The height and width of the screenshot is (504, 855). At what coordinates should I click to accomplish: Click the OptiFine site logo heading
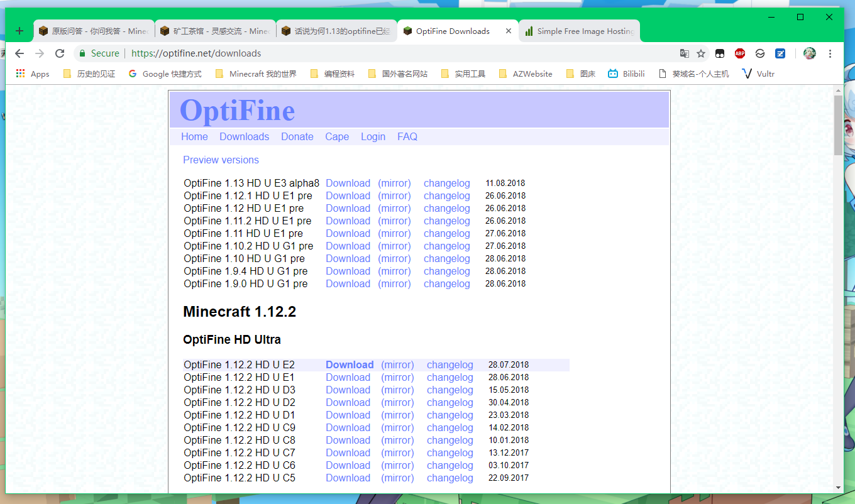tap(237, 111)
